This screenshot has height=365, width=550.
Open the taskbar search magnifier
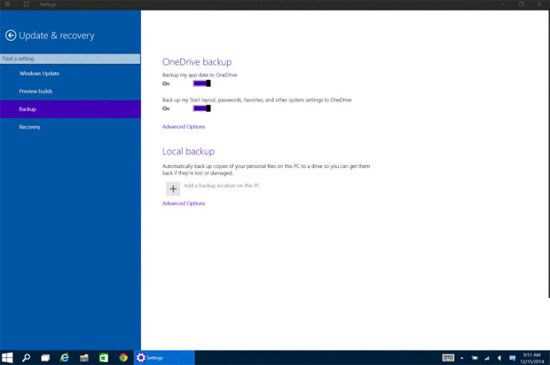pos(26,358)
